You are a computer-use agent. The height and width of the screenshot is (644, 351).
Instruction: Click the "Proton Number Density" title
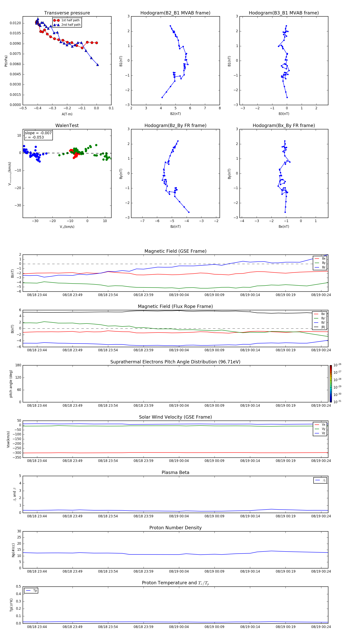click(175, 528)
